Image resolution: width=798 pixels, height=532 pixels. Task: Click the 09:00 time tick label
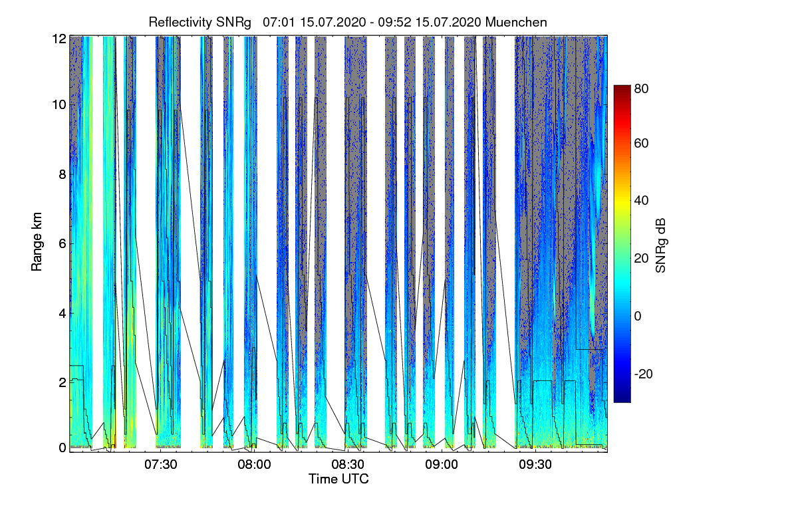[x=442, y=465]
